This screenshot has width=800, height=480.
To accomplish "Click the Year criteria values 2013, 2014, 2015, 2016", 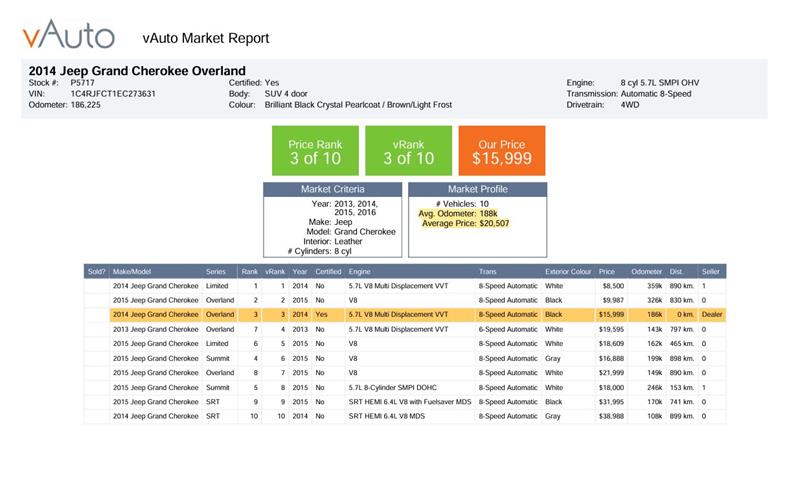I will coord(356,208).
